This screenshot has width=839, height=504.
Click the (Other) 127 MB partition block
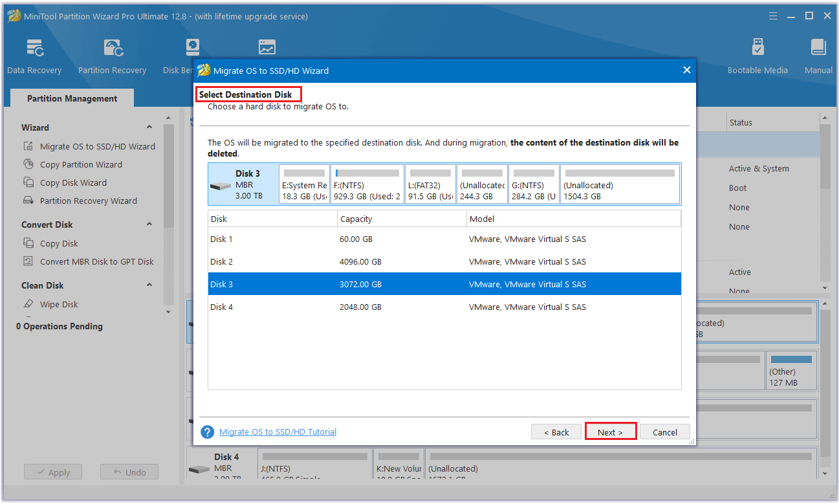click(791, 371)
